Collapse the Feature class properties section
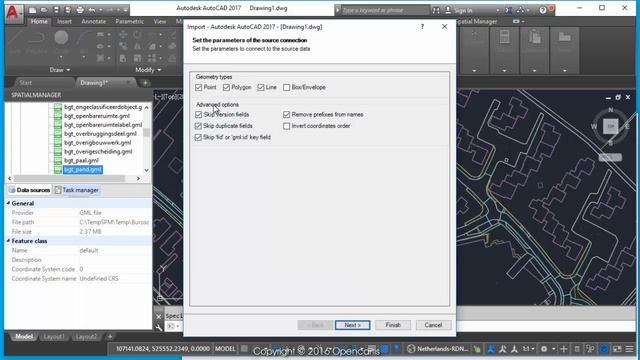 point(8,241)
